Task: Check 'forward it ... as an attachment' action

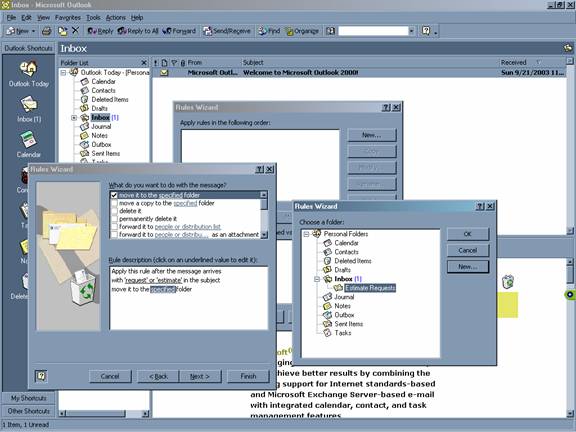Action: tap(114, 234)
